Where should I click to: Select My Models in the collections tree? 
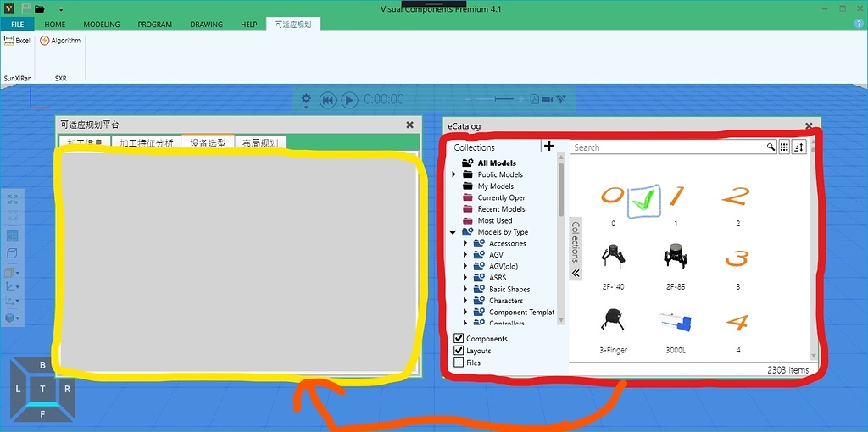(x=495, y=186)
